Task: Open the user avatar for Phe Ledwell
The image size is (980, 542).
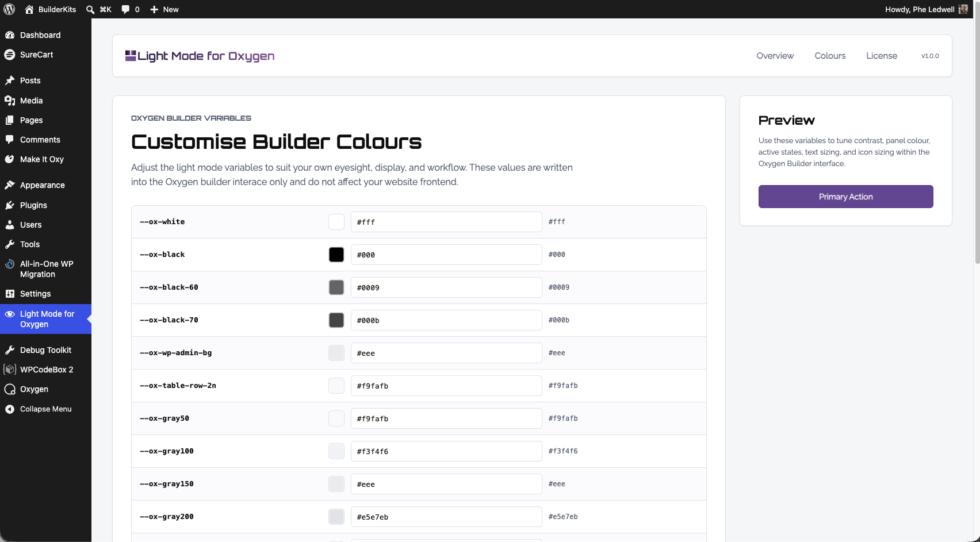Action: [x=963, y=9]
